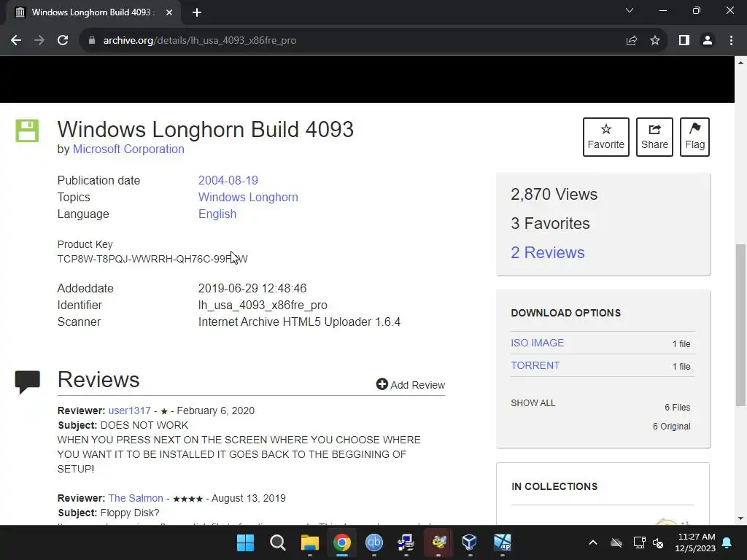Open taskbar Search magnifier
Viewport: 747px width, 560px height.
[x=278, y=542]
